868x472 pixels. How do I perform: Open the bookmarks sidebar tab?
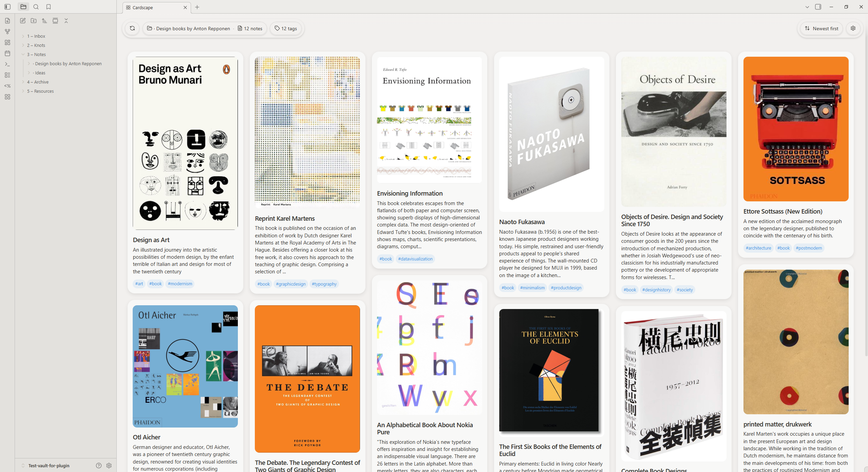tap(49, 7)
